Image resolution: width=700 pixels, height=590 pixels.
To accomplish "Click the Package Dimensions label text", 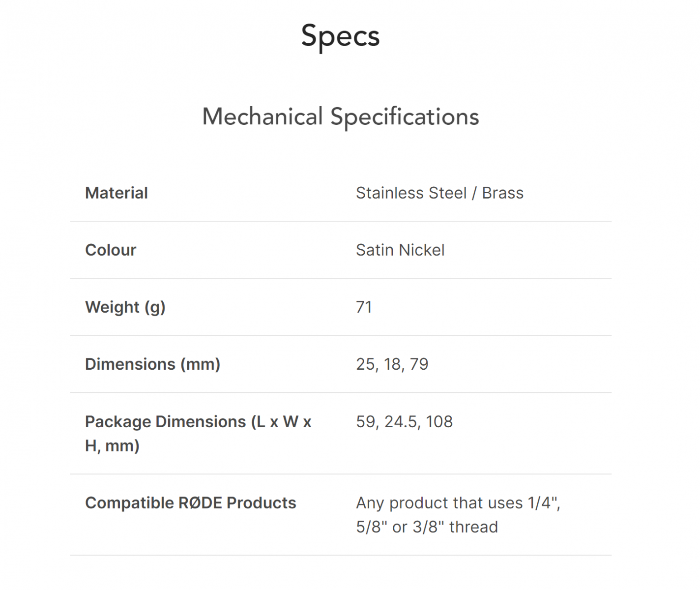I will coord(198,434).
